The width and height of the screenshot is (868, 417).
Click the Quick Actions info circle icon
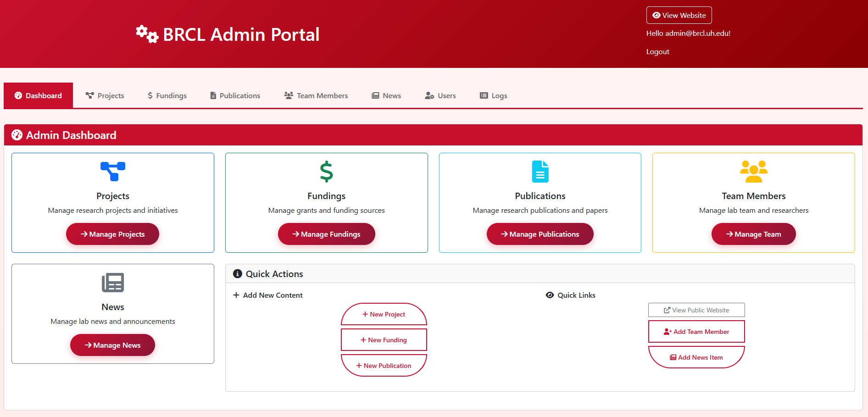[x=238, y=274]
